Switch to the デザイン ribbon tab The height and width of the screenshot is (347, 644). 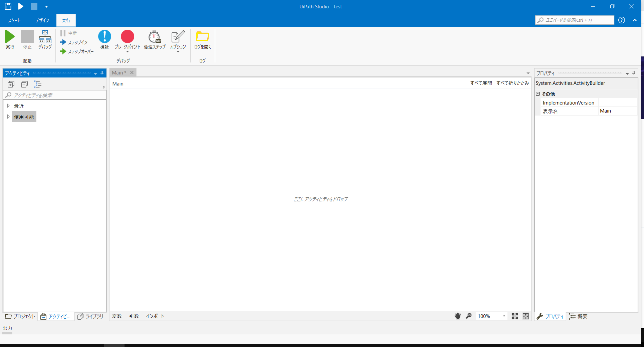click(x=42, y=20)
